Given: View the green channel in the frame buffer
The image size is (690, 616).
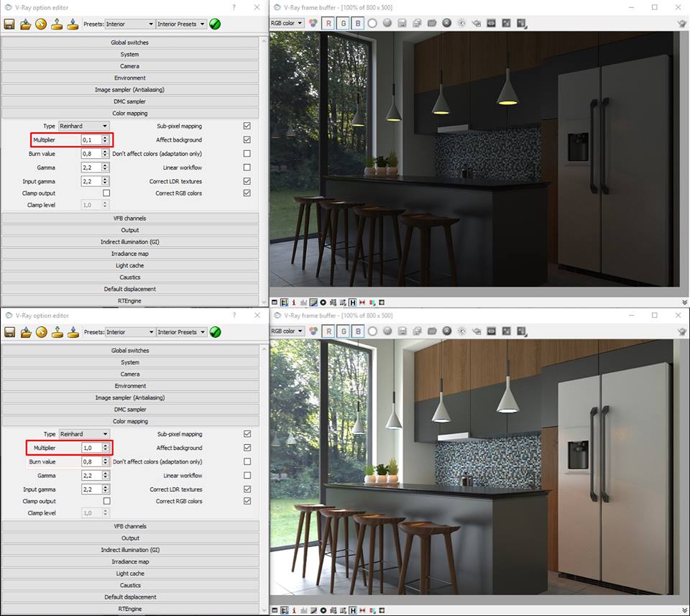Looking at the screenshot, I should point(344,23).
